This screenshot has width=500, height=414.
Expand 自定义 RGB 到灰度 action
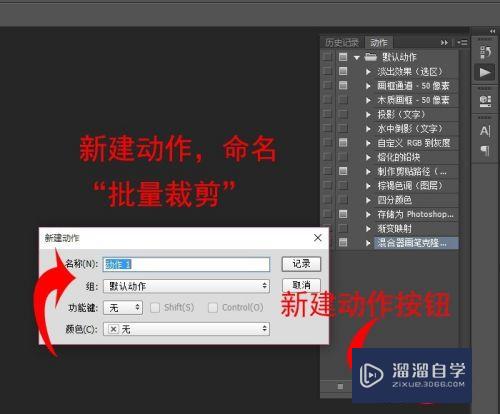[368, 143]
